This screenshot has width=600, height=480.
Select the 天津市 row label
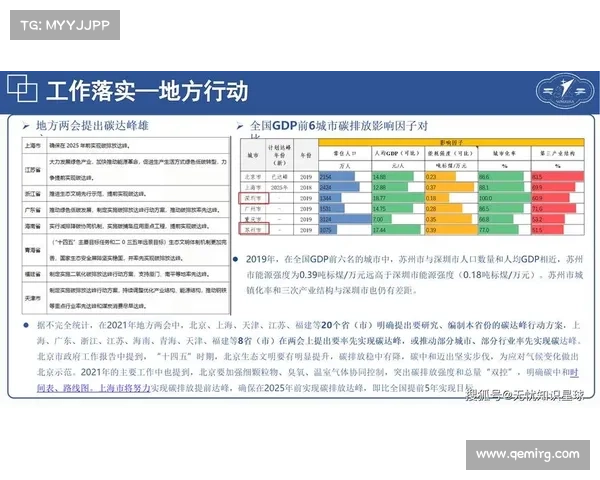[33, 298]
